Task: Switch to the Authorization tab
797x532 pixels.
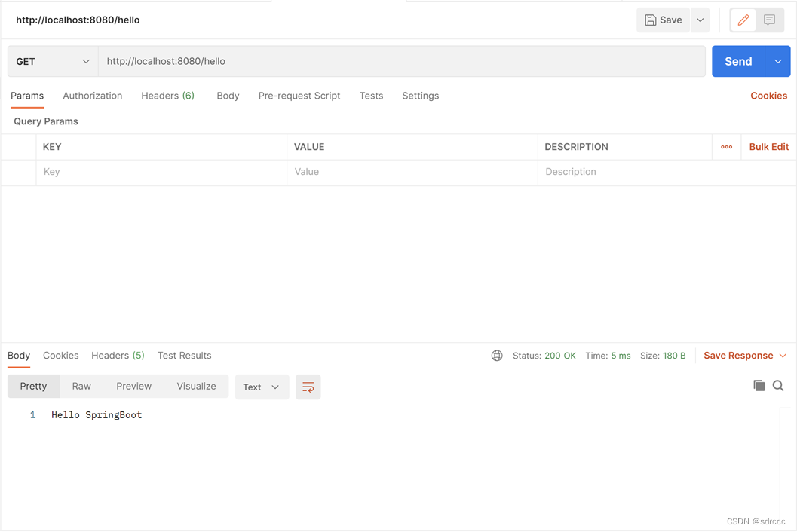Action: [x=93, y=96]
